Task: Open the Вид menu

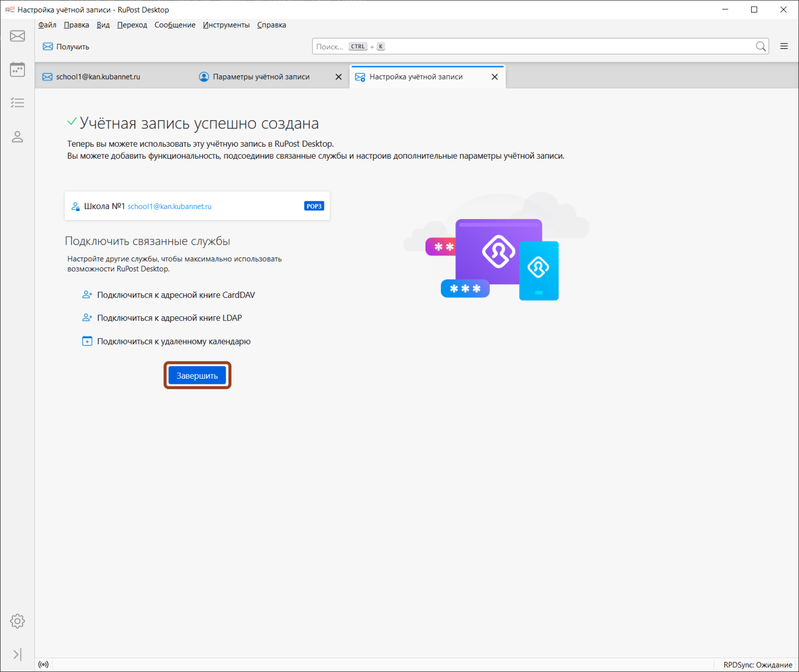Action: coord(103,25)
